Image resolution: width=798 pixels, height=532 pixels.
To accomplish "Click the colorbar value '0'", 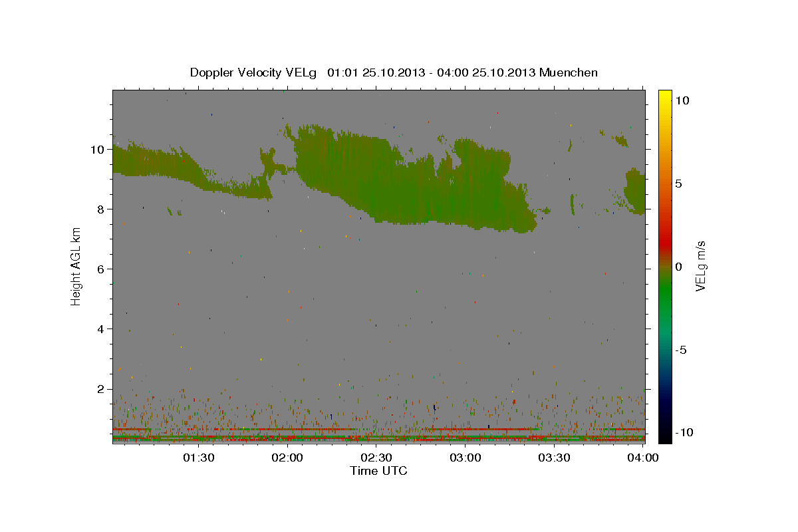I will pyautogui.click(x=678, y=267).
